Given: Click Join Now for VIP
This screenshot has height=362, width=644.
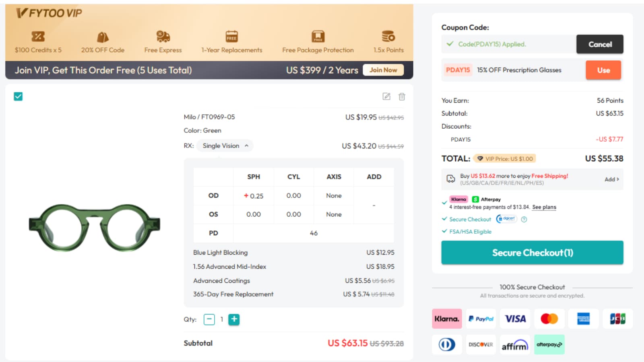Looking at the screenshot, I should tap(383, 70).
